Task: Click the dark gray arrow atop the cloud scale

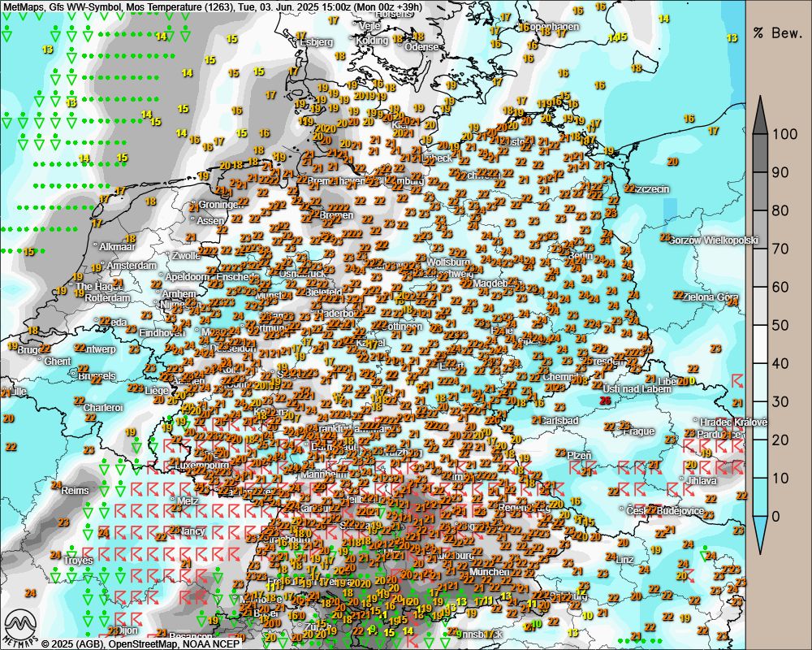Action: (760, 115)
